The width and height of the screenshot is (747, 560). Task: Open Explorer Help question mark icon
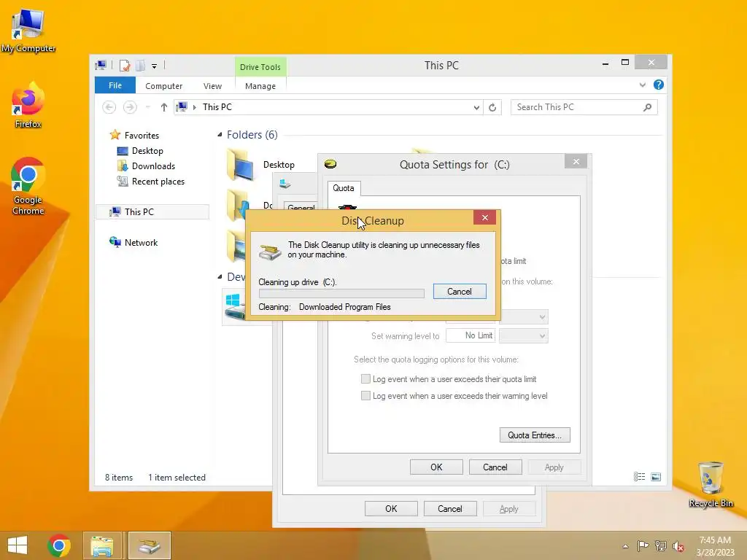[x=659, y=85]
